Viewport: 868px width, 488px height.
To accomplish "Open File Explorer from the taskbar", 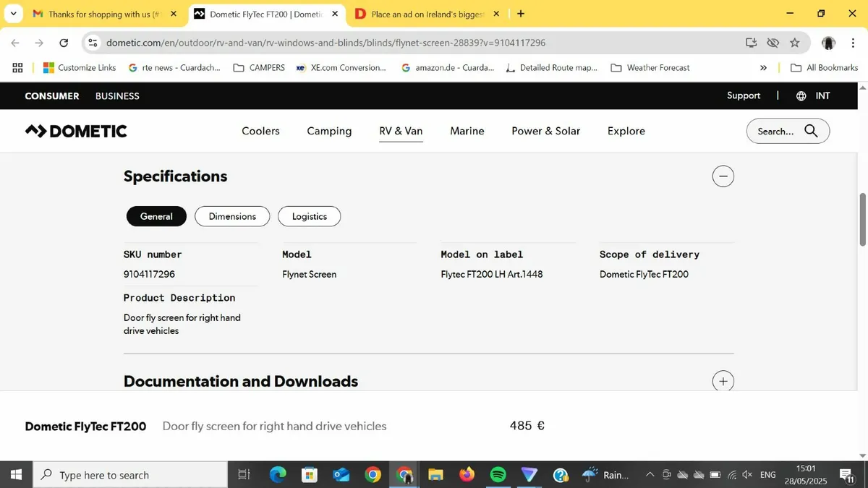I will click(435, 474).
